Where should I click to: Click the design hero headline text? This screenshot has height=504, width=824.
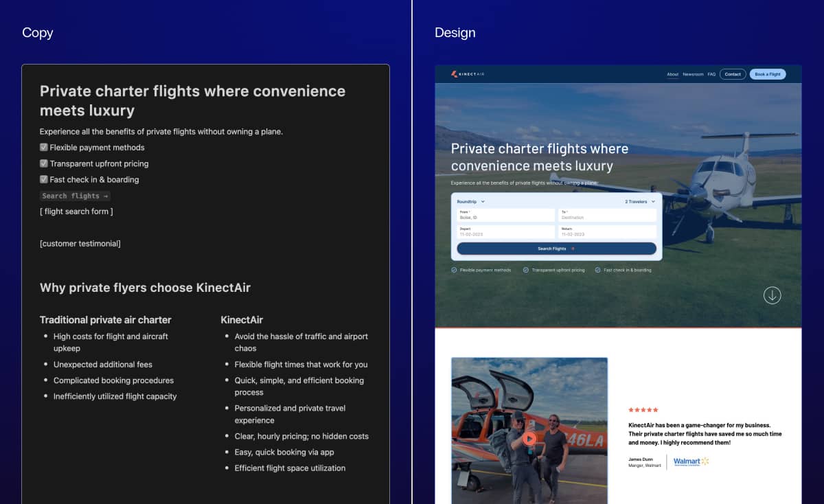pyautogui.click(x=540, y=157)
